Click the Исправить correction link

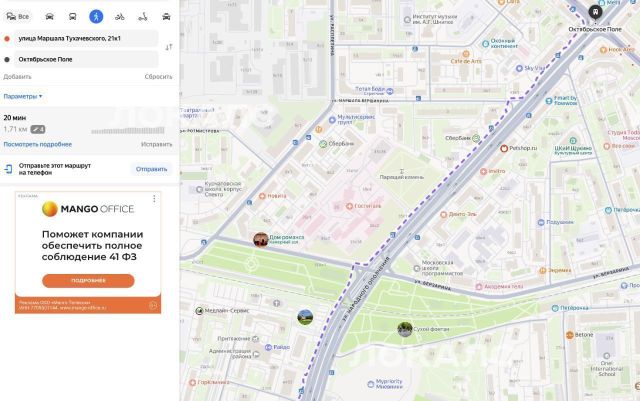157,144
